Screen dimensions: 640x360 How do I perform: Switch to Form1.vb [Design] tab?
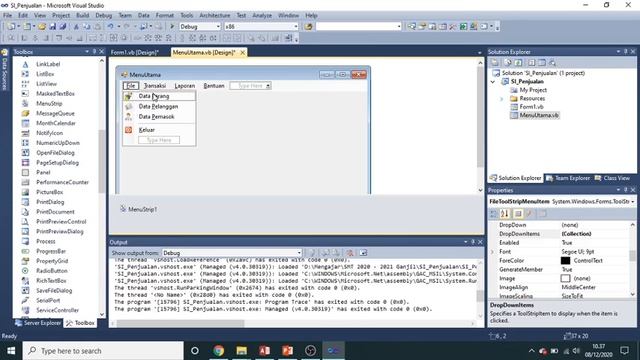[135, 52]
